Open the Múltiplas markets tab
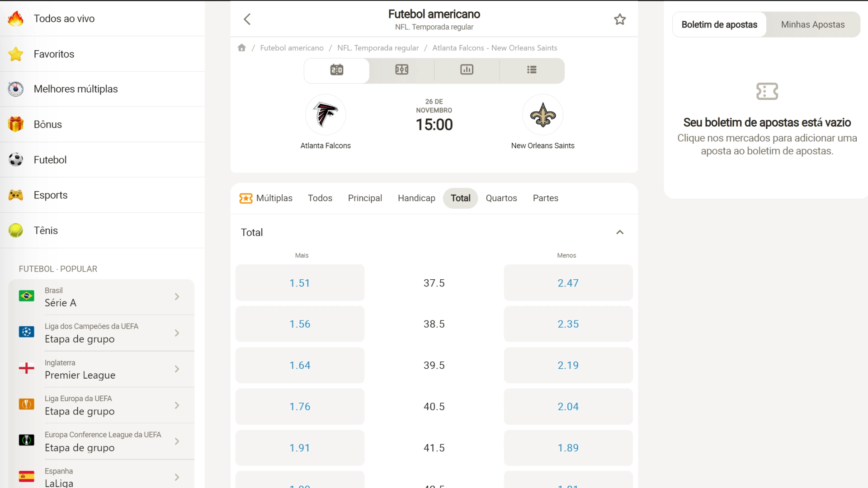 coord(266,198)
